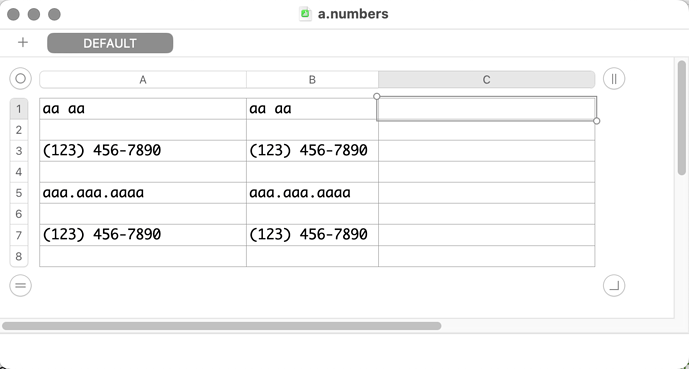Screen dimensions: 689x369
Task: Add a new sheet with the plus icon
Action: [22, 43]
